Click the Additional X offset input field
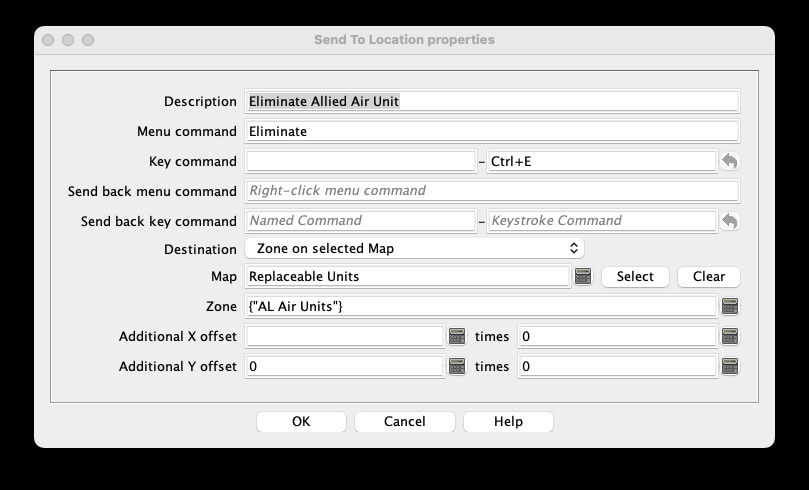809x490 pixels. 344,337
